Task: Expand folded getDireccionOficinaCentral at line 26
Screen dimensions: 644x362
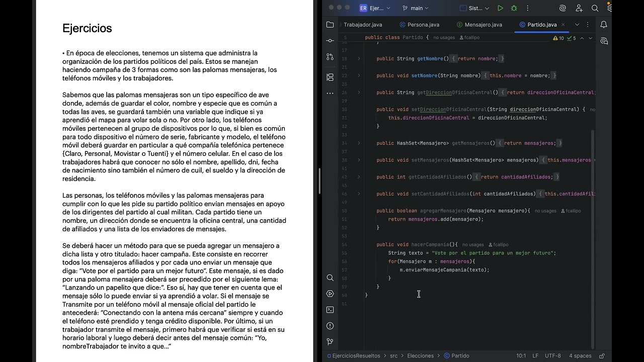Action: [359, 93]
